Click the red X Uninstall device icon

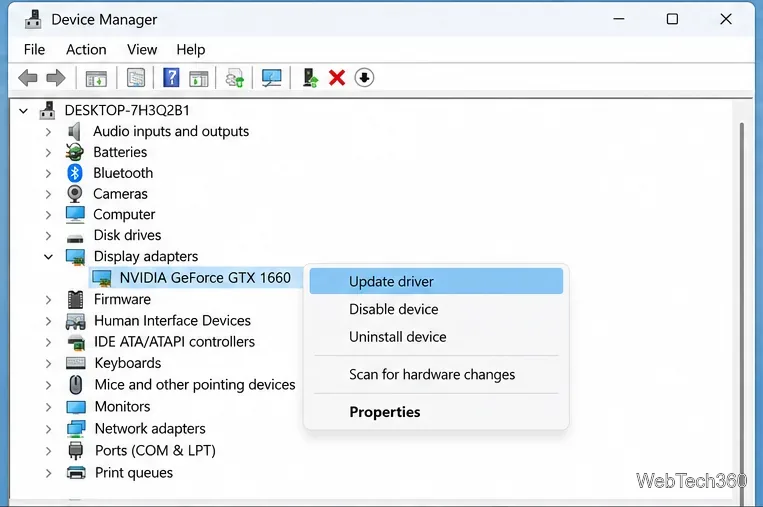point(337,78)
